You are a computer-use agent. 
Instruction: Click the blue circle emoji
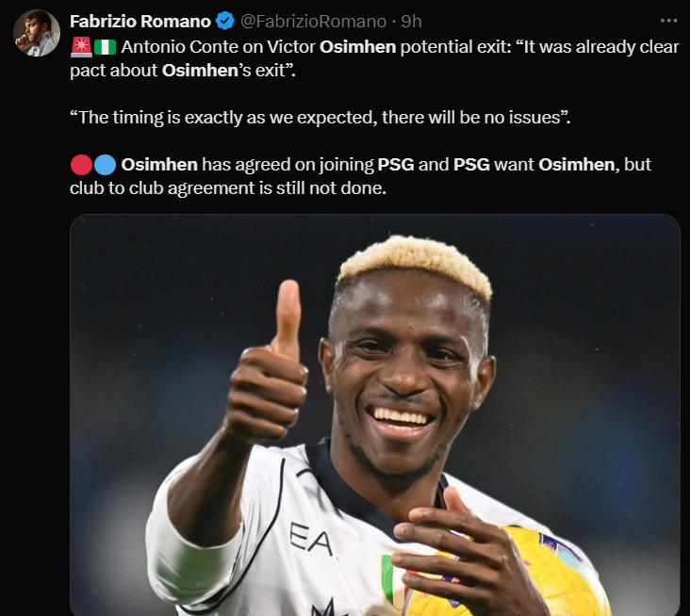coord(106,165)
